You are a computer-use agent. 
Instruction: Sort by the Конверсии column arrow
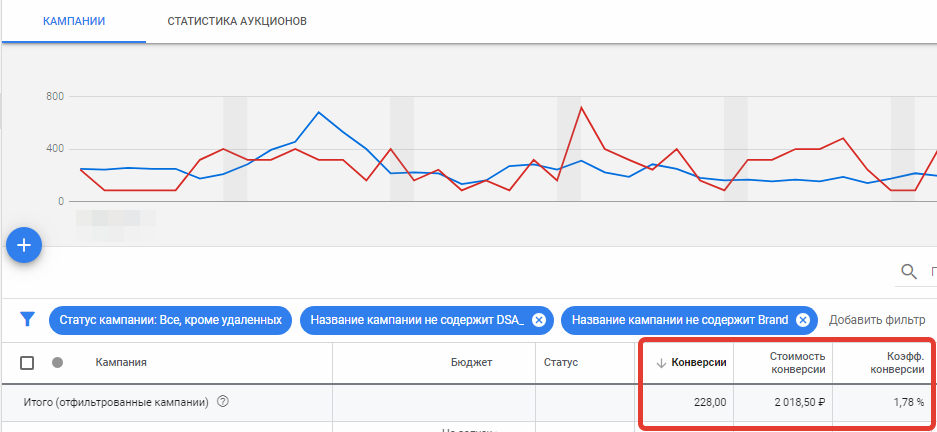point(661,363)
